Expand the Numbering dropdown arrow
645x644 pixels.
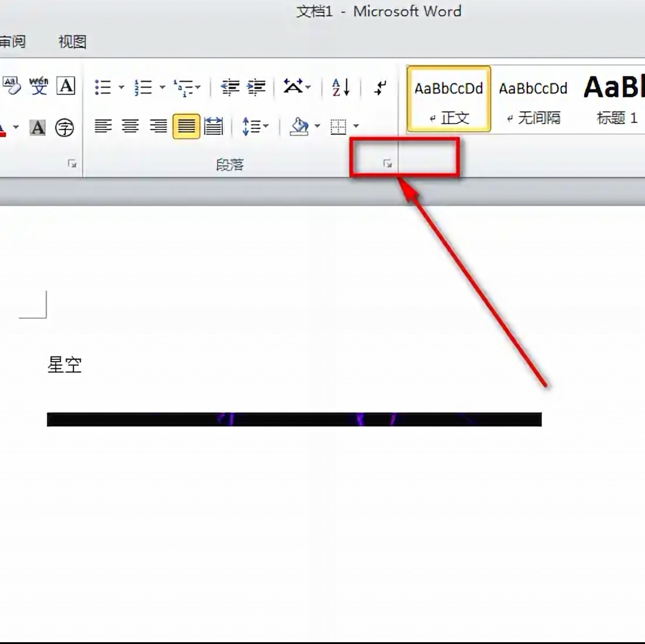click(x=162, y=87)
